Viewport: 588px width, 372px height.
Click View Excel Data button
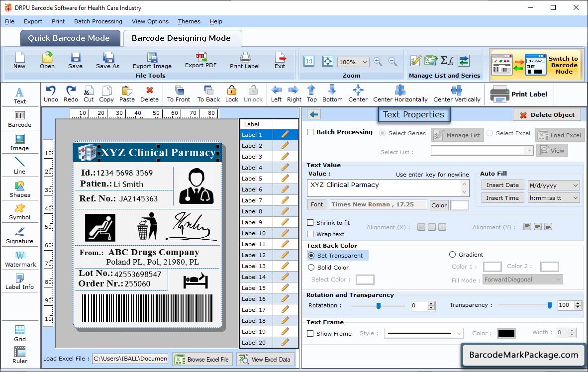tap(266, 359)
